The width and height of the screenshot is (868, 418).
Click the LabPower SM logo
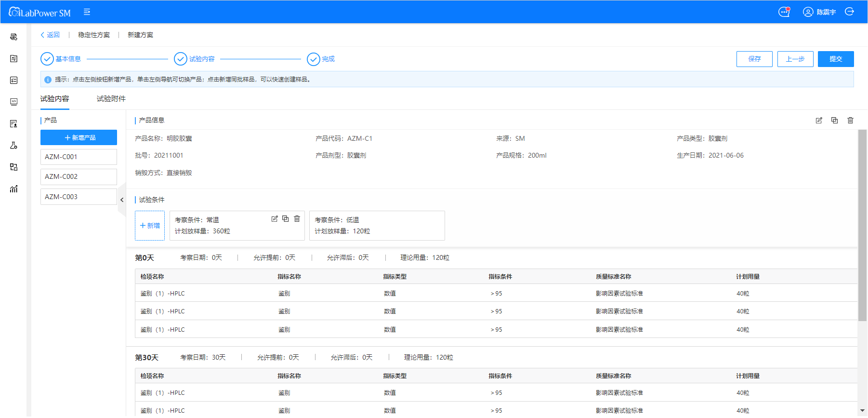coord(39,12)
